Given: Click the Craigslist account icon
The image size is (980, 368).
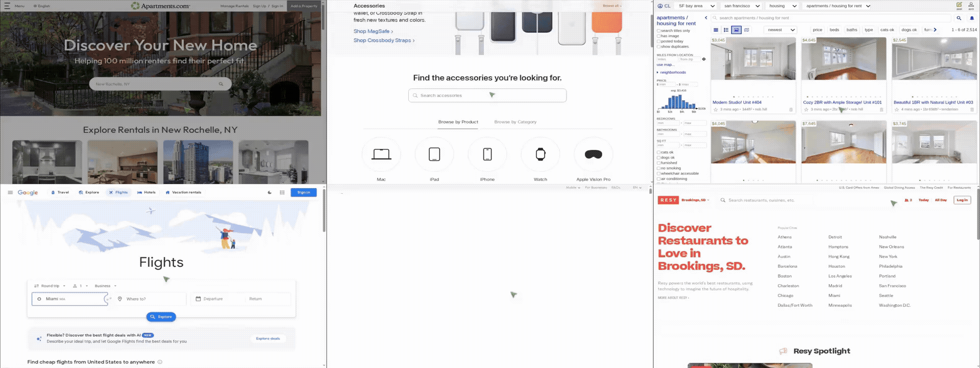Looking at the screenshot, I should [971, 6].
